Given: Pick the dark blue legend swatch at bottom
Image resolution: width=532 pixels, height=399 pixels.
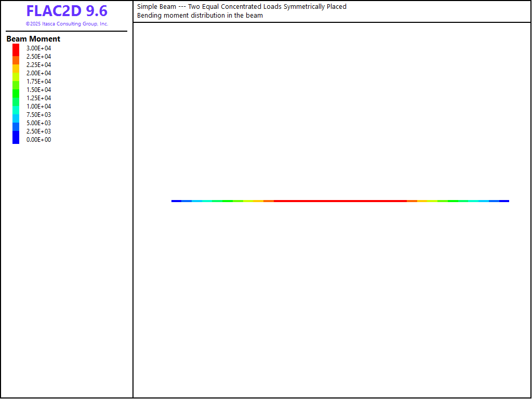Looking at the screenshot, I should 16,138.
